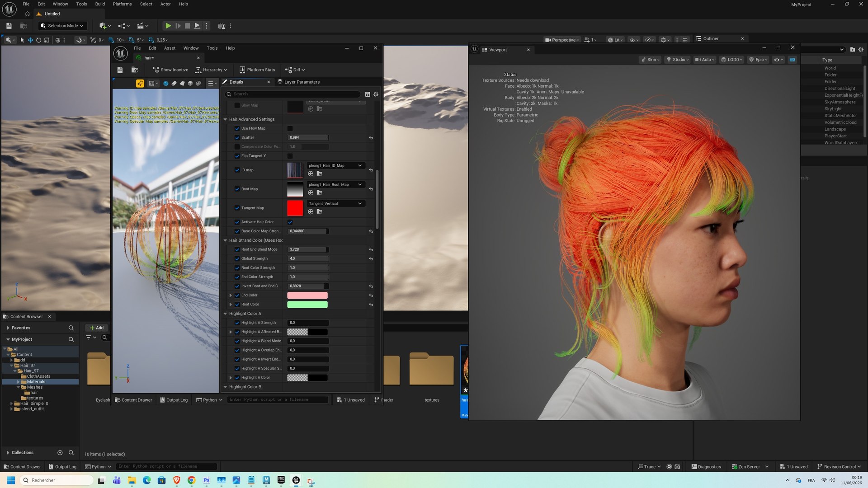Browse to Root Map texture asset
The height and width of the screenshot is (488, 868).
pyautogui.click(x=319, y=192)
